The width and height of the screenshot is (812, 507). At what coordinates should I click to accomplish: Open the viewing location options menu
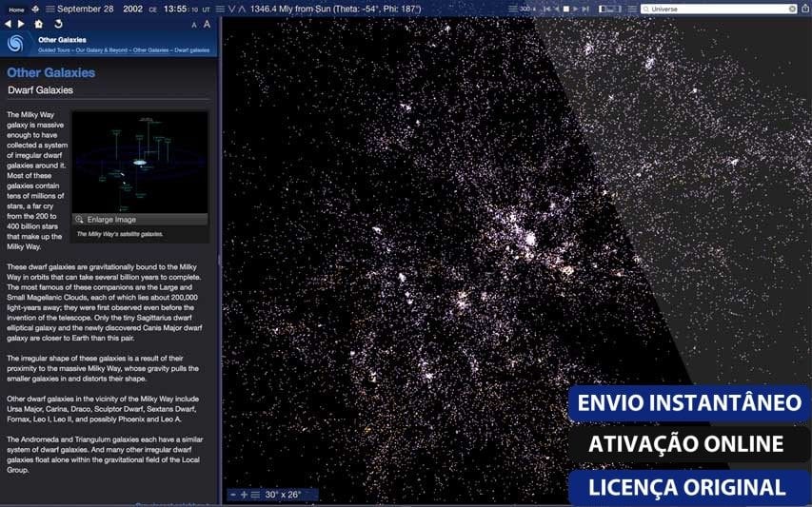click(220, 9)
